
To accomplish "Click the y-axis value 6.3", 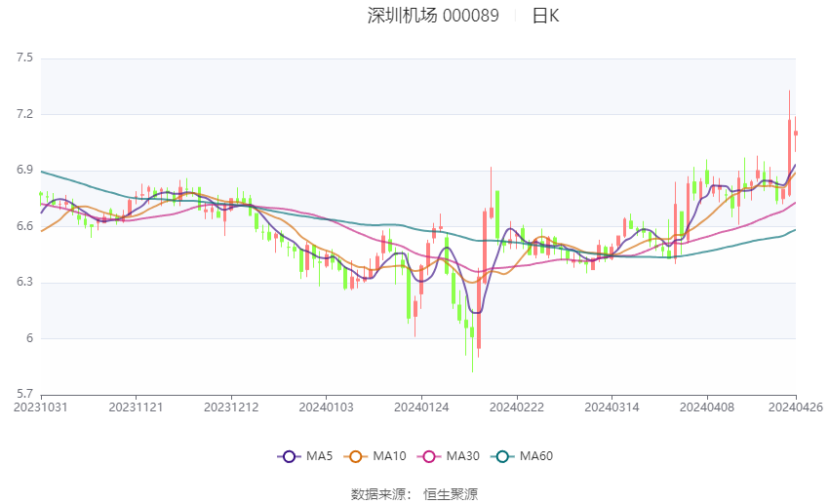I will [x=24, y=282].
